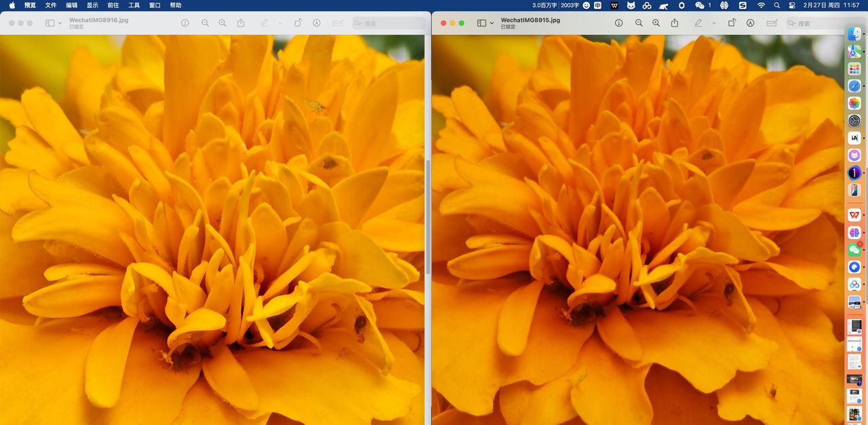Open Launchpad from the Dock
This screenshot has width=868, height=425.
pos(854,69)
